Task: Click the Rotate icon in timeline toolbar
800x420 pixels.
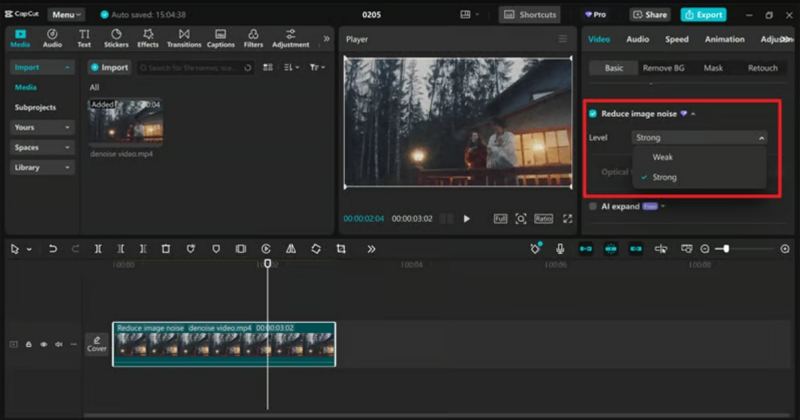Action: click(x=316, y=249)
